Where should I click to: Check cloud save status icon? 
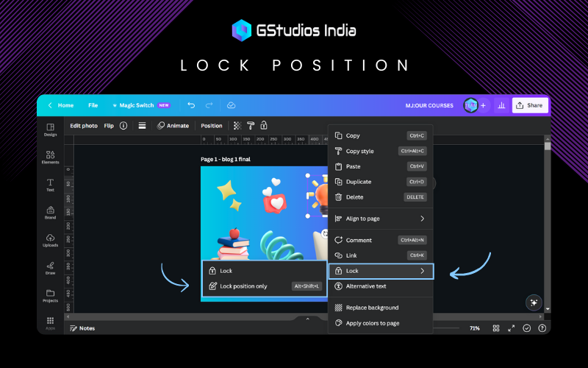tap(232, 105)
